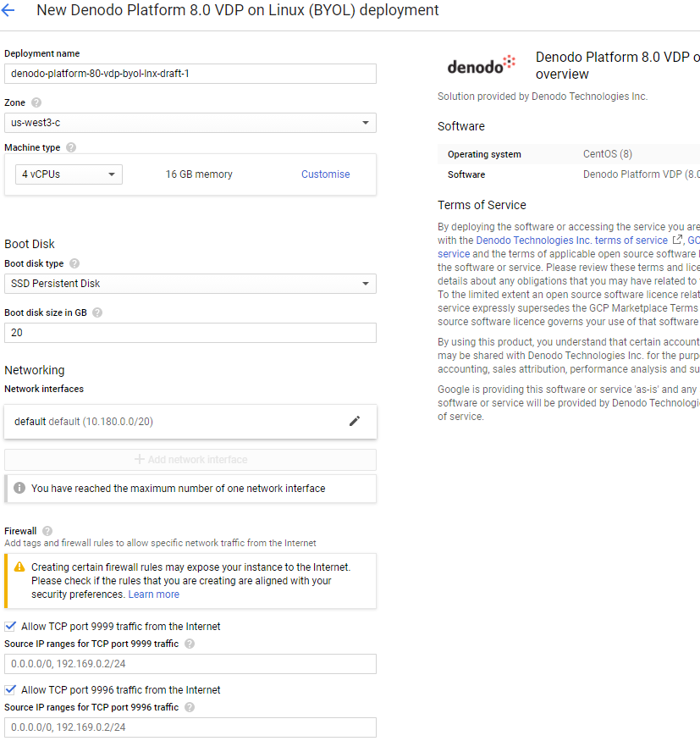Open the Zone dropdown showing us-west3-c
The width and height of the screenshot is (700, 741).
click(x=190, y=123)
